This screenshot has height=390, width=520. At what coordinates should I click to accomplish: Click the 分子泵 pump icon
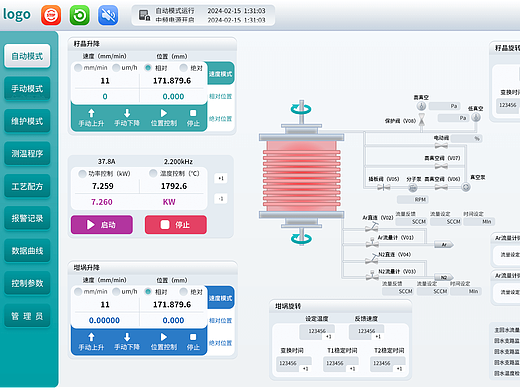[413, 188]
